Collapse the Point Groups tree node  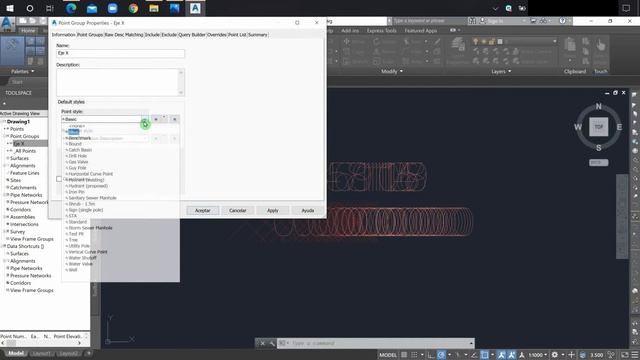[5, 136]
